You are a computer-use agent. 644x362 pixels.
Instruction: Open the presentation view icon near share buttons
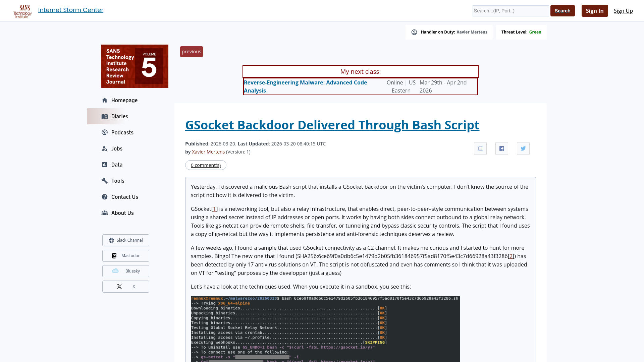click(x=480, y=148)
